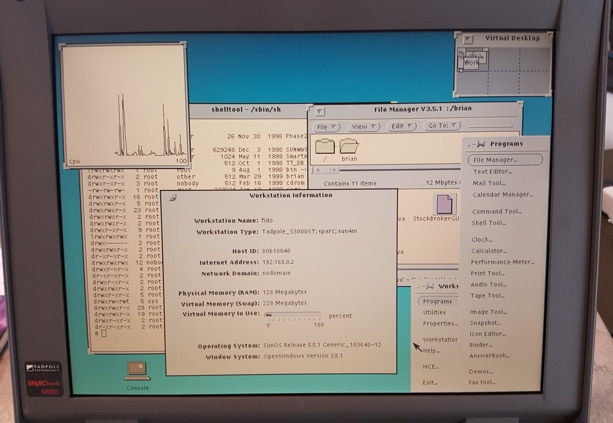613x423 pixels.
Task: Click the pushpin on the Workspace menu
Action: 426,286
